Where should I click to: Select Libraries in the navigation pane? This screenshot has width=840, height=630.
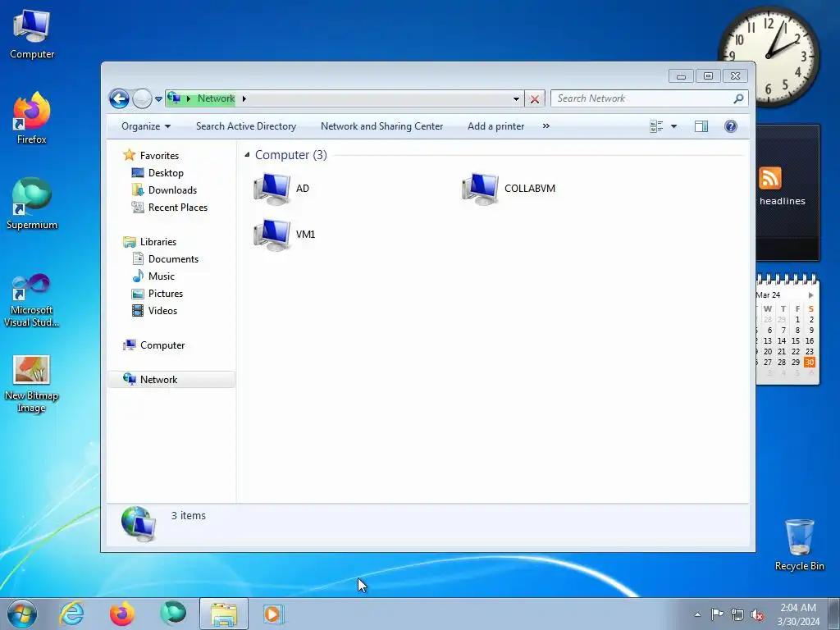coord(158,242)
